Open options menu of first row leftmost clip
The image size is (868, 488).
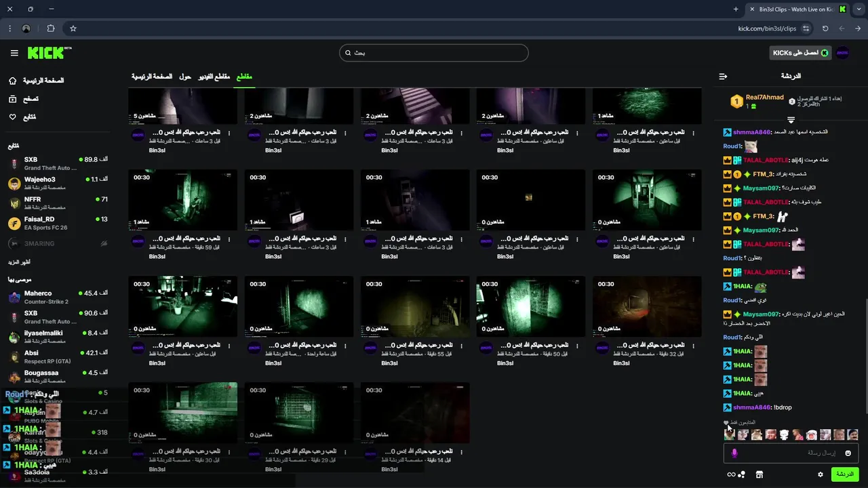[x=229, y=133]
